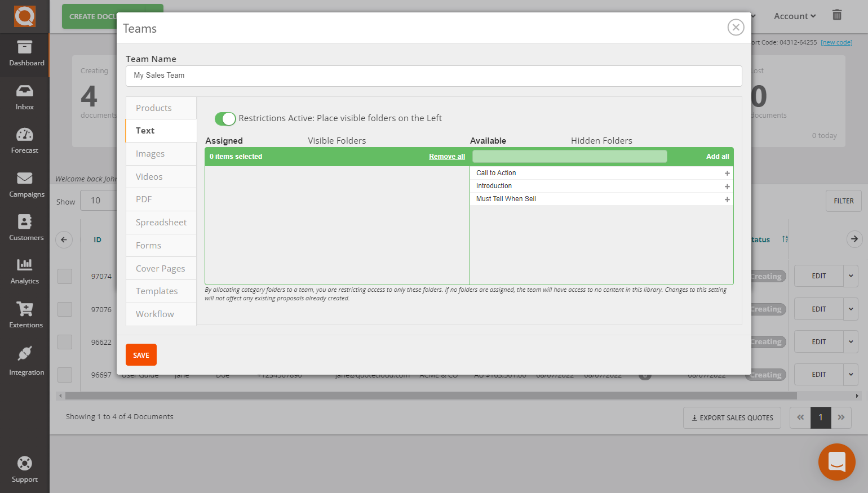Image resolution: width=868 pixels, height=493 pixels.
Task: Open the support chat bubble
Action: 837,462
